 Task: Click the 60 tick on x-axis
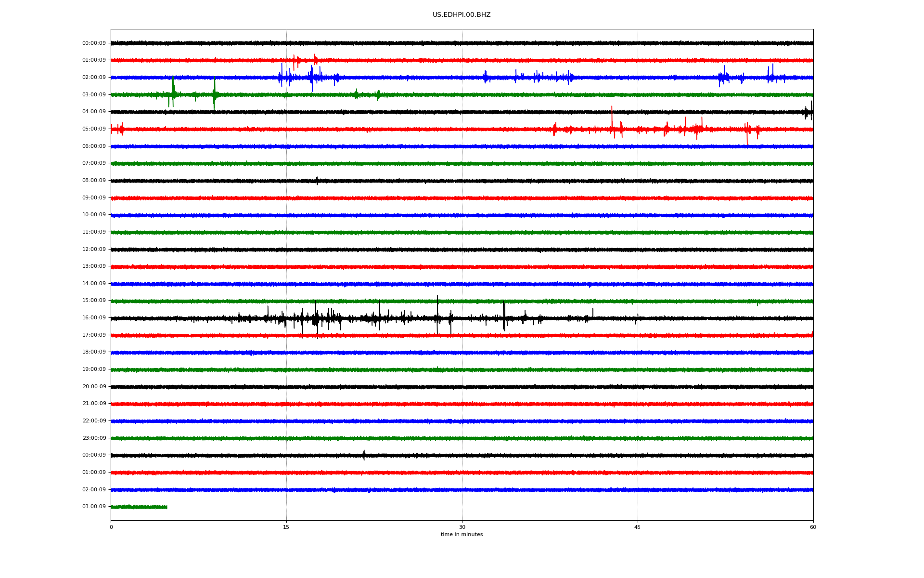coord(813,527)
